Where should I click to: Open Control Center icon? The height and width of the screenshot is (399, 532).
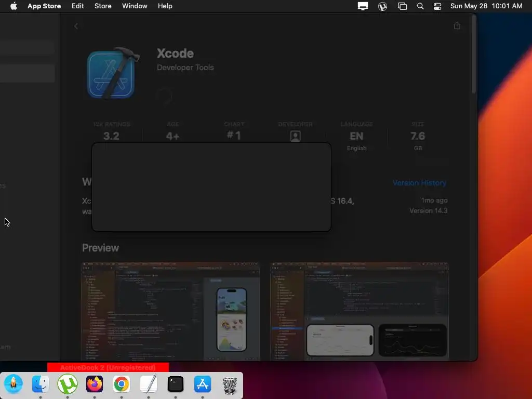pos(437,6)
